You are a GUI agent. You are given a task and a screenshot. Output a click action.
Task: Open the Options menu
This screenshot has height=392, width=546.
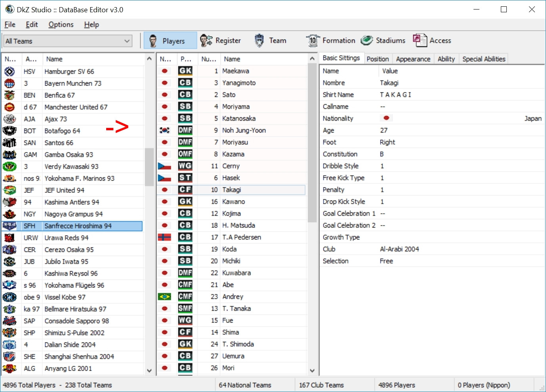pyautogui.click(x=61, y=25)
